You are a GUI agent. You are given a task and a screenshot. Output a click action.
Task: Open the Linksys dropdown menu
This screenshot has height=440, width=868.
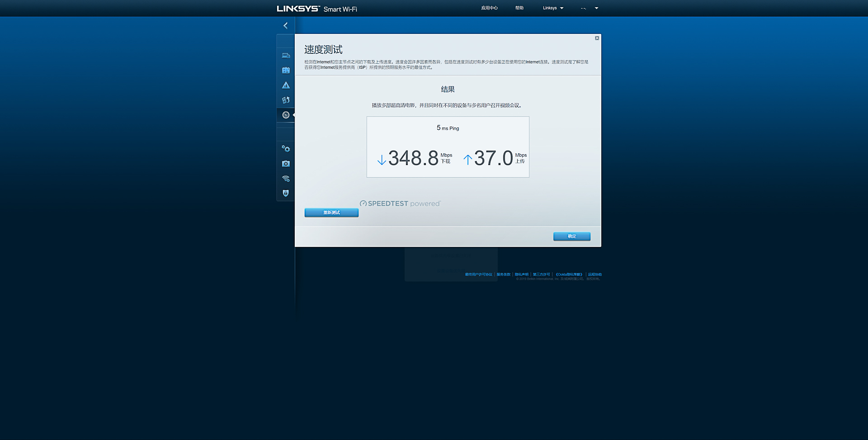click(x=552, y=8)
